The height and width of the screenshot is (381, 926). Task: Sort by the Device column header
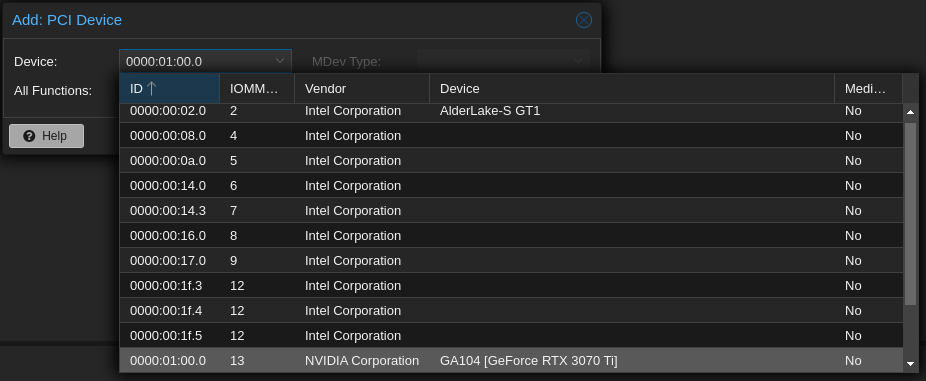[632, 89]
